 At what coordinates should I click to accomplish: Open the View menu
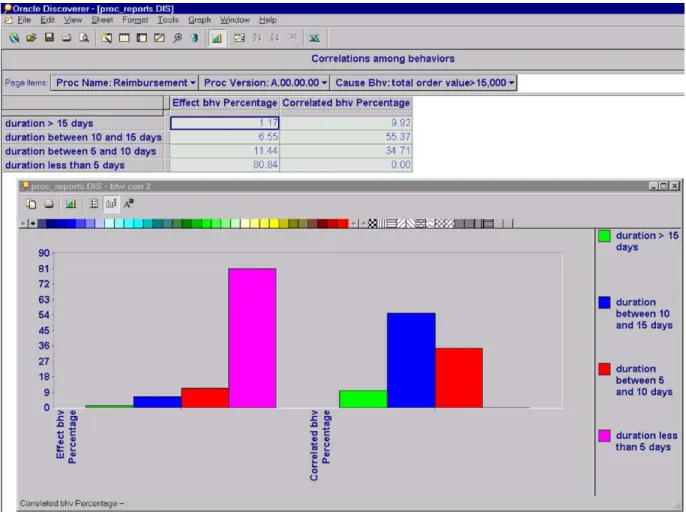[x=73, y=20]
